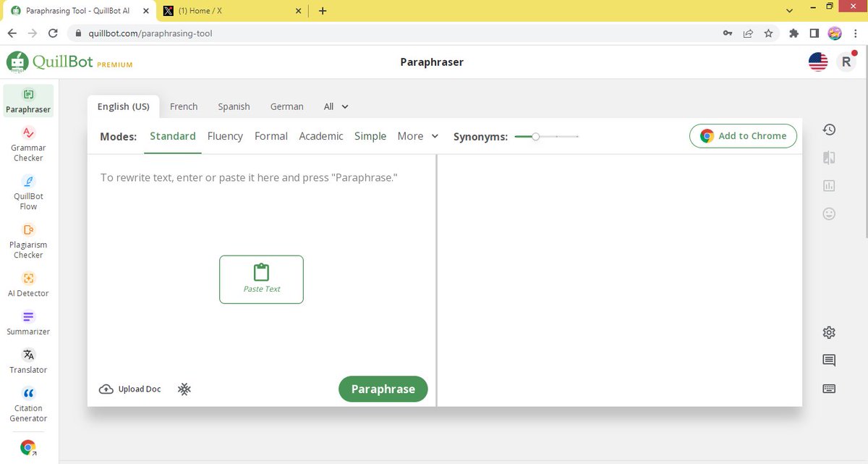The height and width of the screenshot is (464, 868).
Task: Select Simple mode
Action: coord(370,136)
